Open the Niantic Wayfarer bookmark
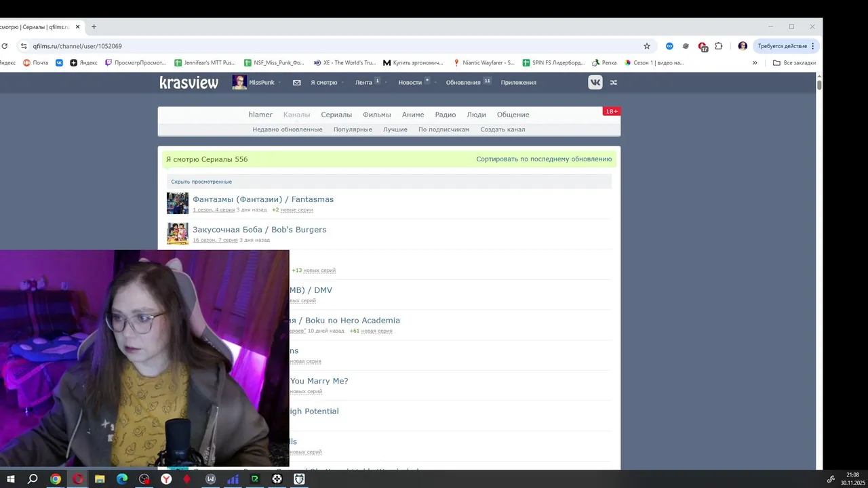Screen dimensions: 868x488 tap(484, 62)
